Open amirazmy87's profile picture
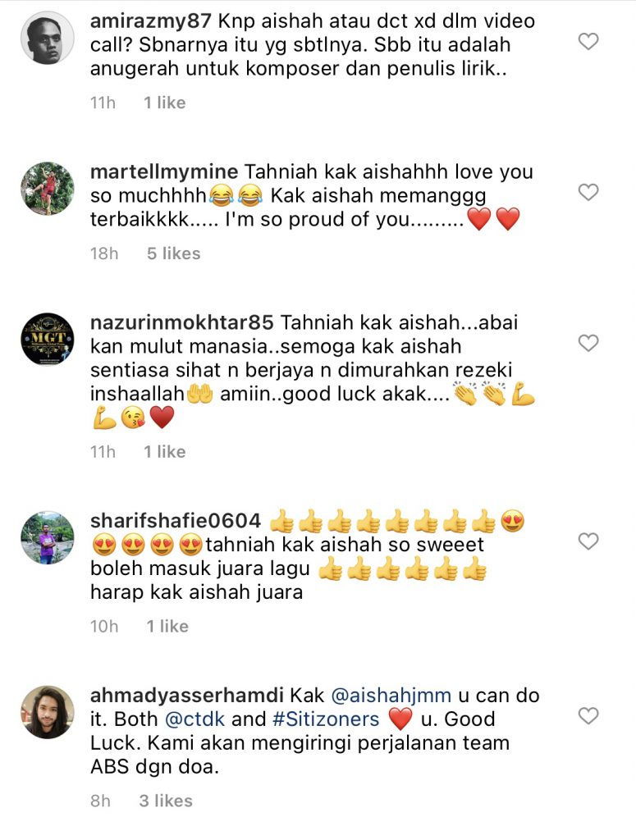This screenshot has width=636, height=840. pyautogui.click(x=47, y=38)
